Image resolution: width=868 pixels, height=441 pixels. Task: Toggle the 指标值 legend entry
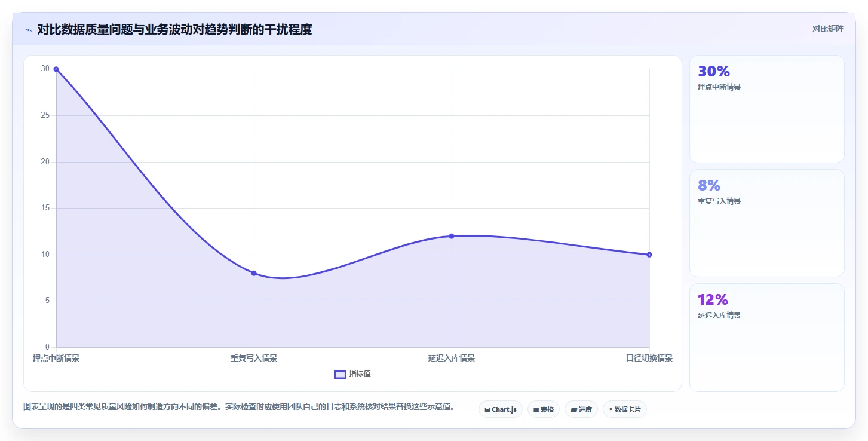point(352,374)
